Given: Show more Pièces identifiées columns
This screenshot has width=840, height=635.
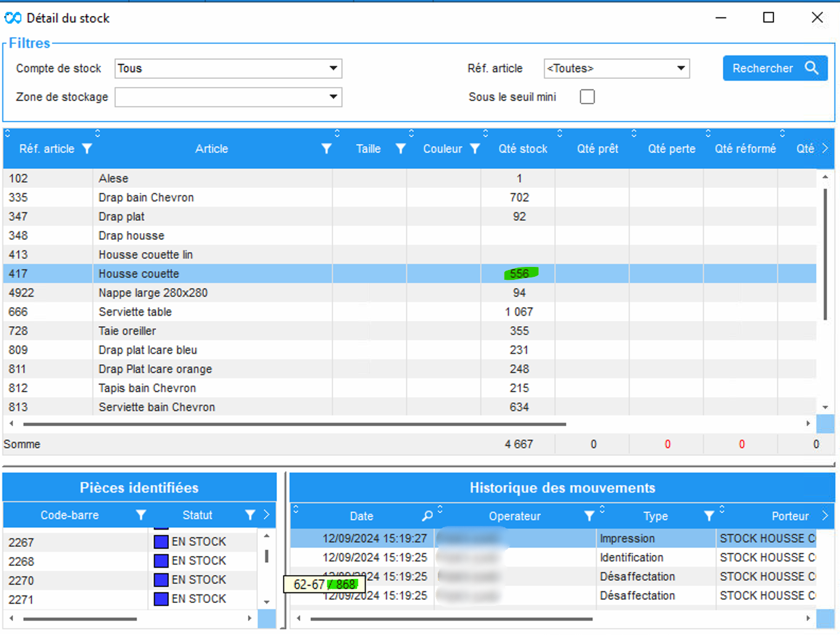Looking at the screenshot, I should coord(266,515).
